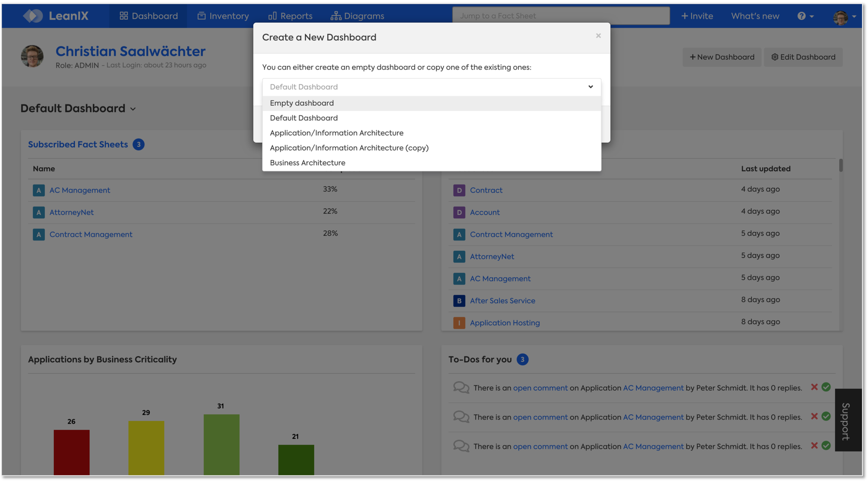Click the dark red bar labeled 26
Screen dimensions: 868x481
point(71,452)
